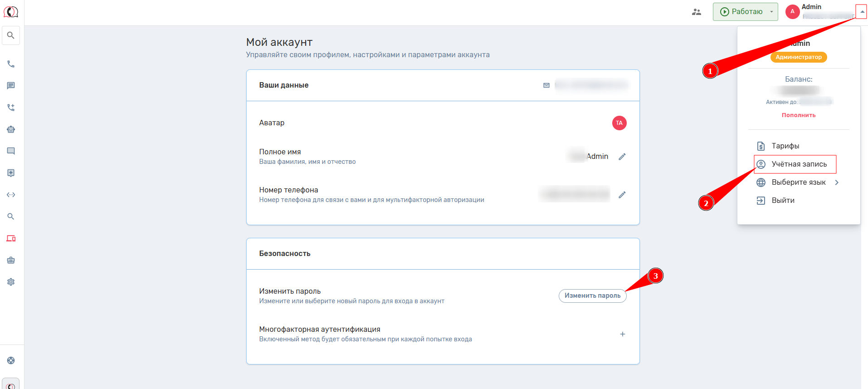Click the Пополнить balance link
Image resolution: width=868 pixels, height=389 pixels.
(798, 115)
